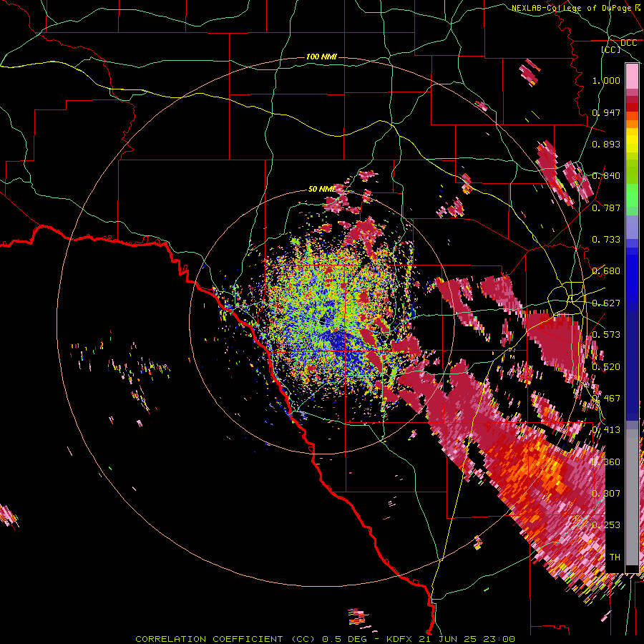Image resolution: width=644 pixels, height=644 pixels.
Task: Click the CORRELATION COEFFICIENT (CC) caption text
Action: point(225,639)
